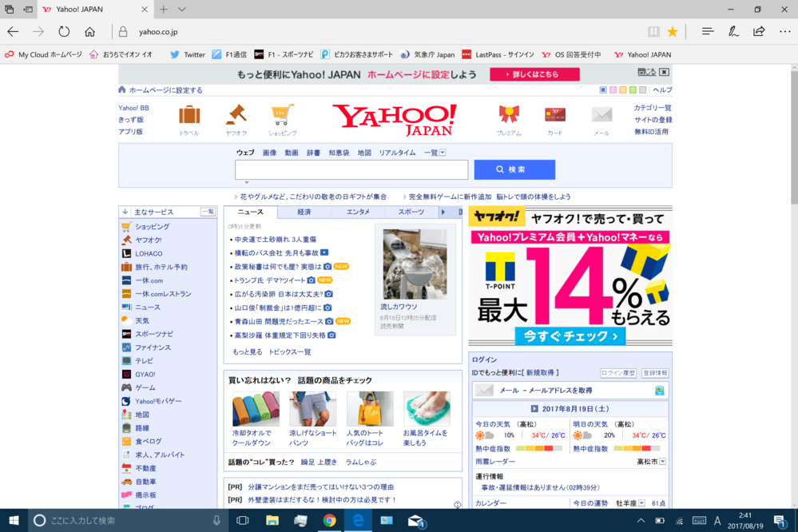Click the Task View taskbar icon
Screen dimensions: 798x532
point(243,520)
